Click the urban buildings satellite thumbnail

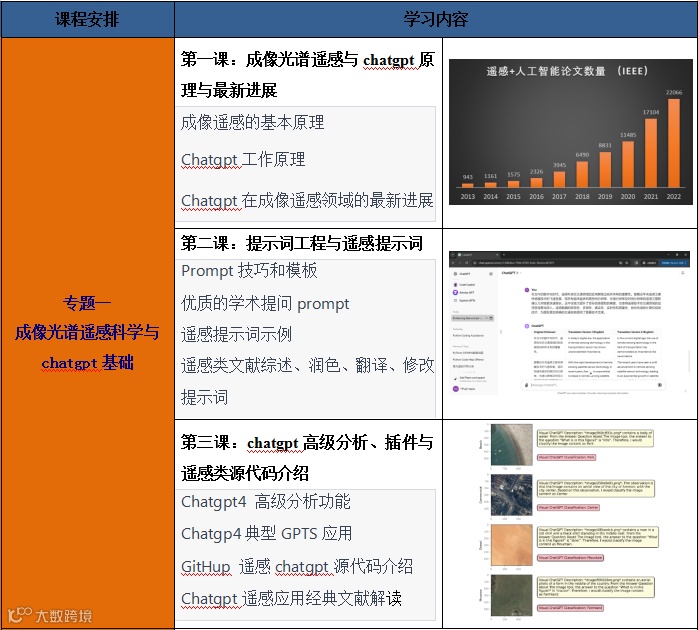[x=511, y=495]
